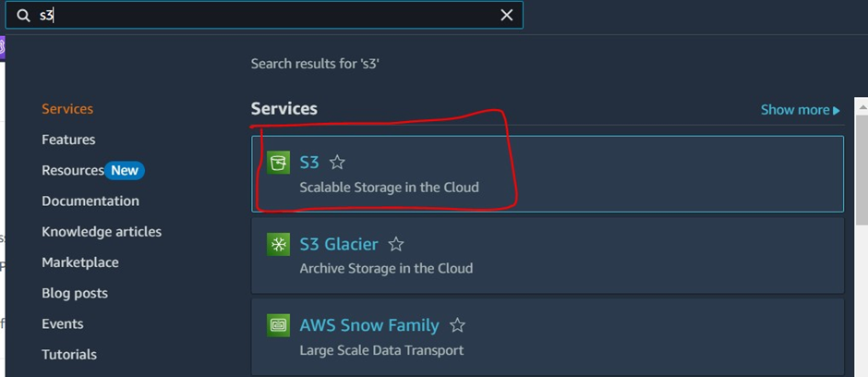This screenshot has height=377, width=868.
Task: Open the S3 Glacier link
Action: [x=339, y=244]
